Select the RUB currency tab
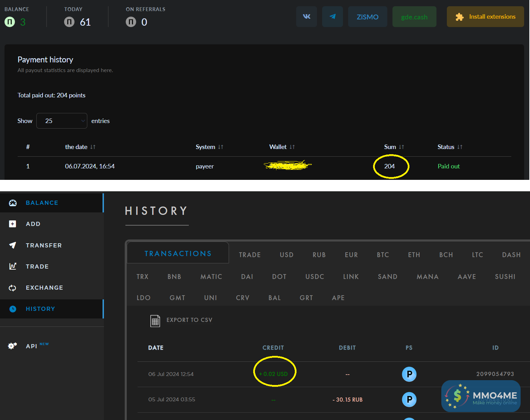Viewport: 530px width, 420px height. pyautogui.click(x=319, y=255)
